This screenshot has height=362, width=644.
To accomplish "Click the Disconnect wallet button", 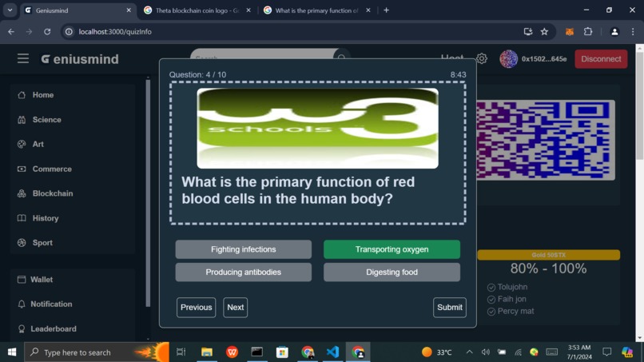I will click(601, 59).
